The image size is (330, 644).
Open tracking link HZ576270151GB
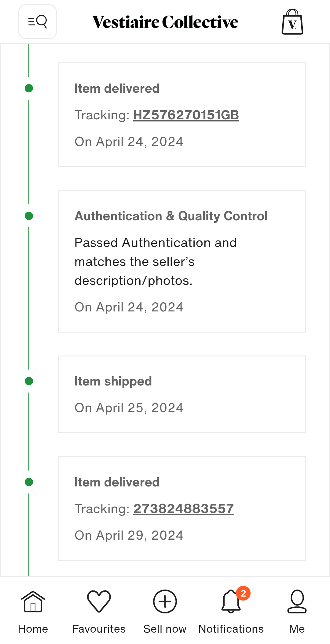(x=186, y=115)
